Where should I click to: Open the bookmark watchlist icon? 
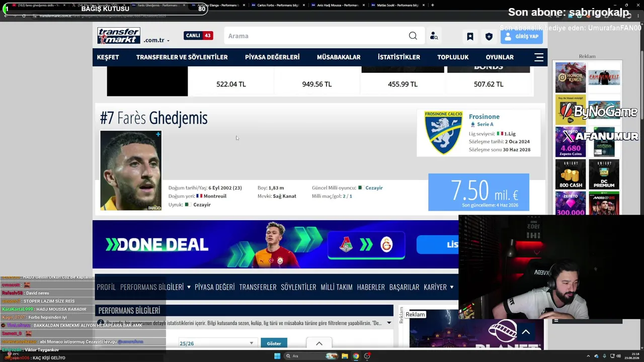click(470, 36)
